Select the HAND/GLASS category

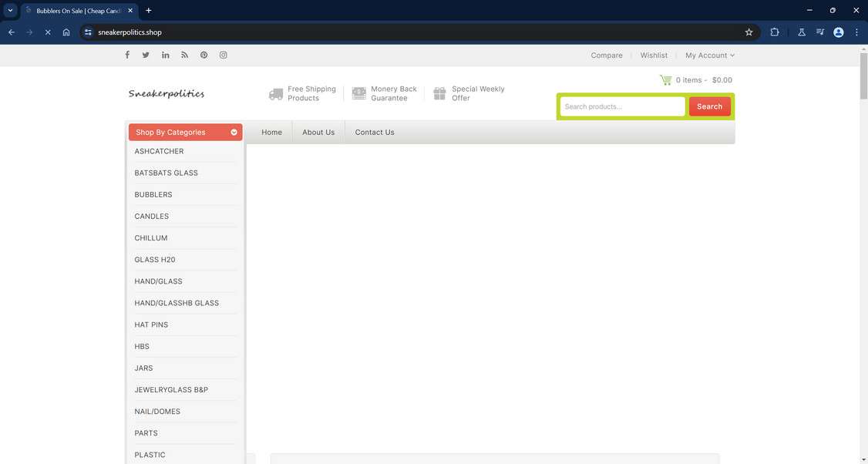coord(158,281)
